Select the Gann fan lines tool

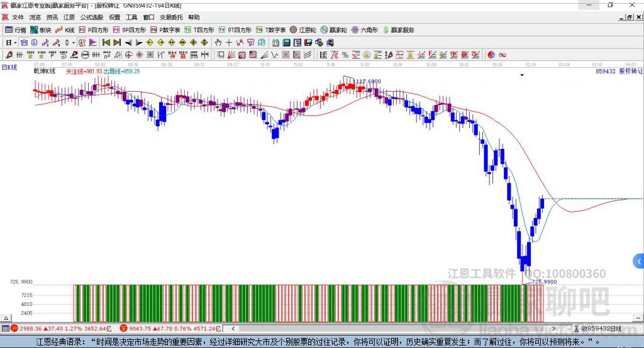(x=231, y=55)
